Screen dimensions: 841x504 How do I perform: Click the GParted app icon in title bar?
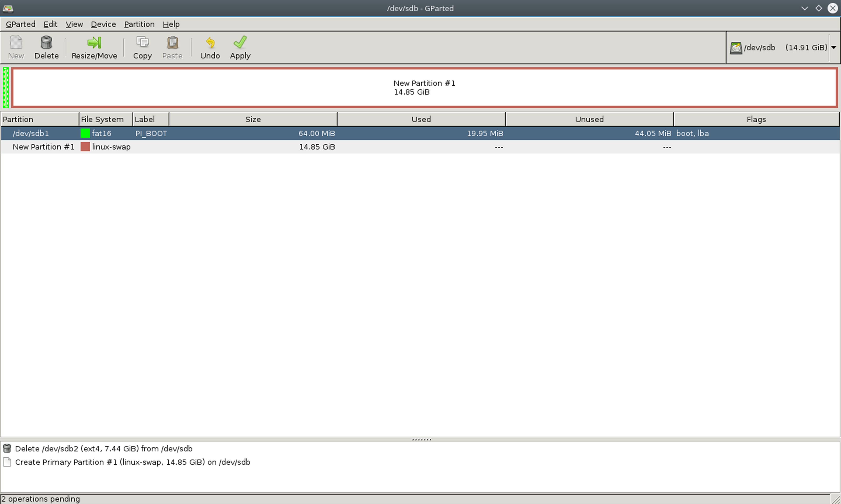coord(8,8)
